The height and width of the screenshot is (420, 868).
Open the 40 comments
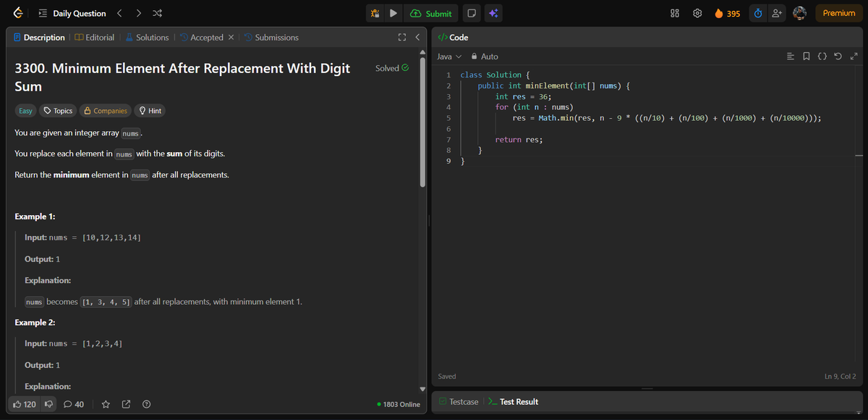click(74, 404)
